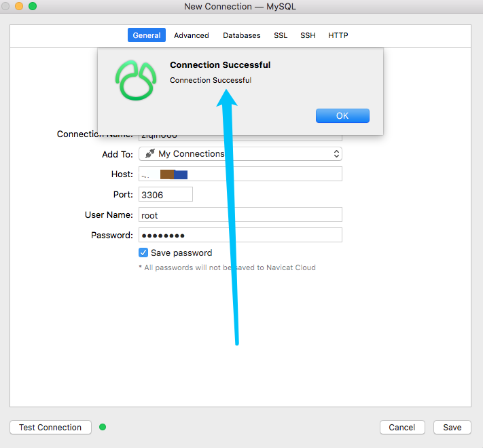Click the Navicat logo in the dialog
Screen dimensions: 483x448
point(136,80)
